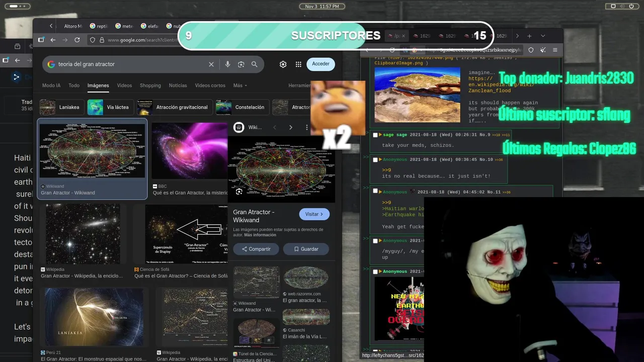Open preview panel three-dot menu
The height and width of the screenshot is (362, 644).
[306, 127]
